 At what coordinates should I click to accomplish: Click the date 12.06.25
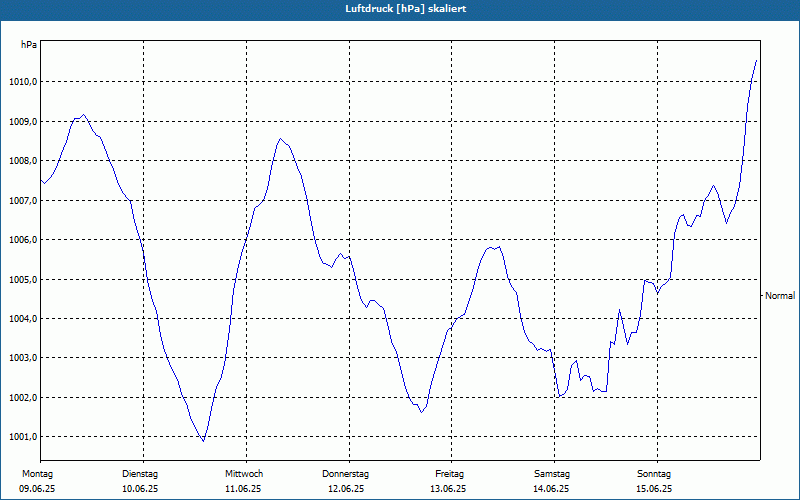point(346,489)
